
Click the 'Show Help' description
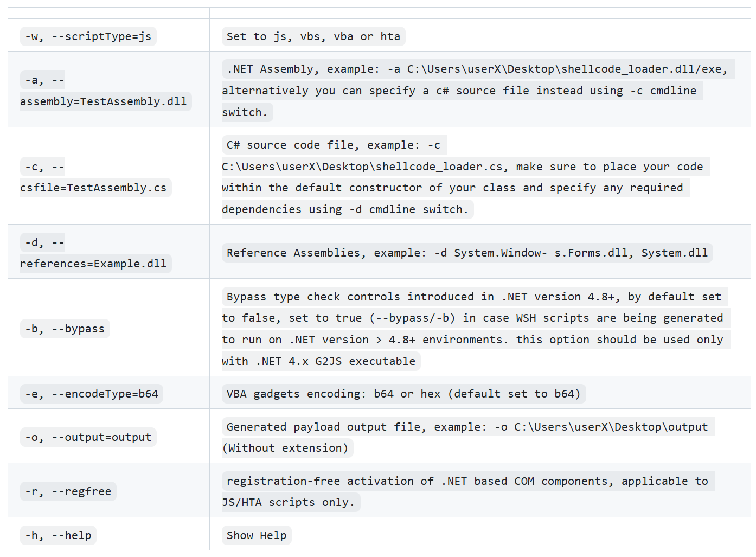coord(256,536)
